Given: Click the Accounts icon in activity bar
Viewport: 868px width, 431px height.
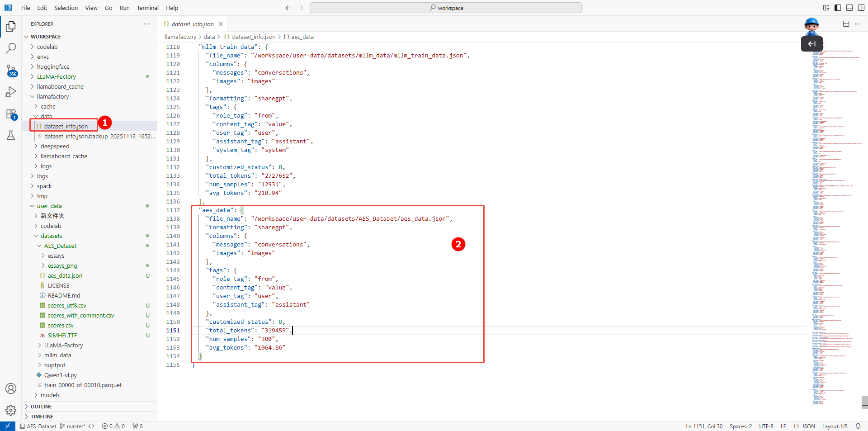Looking at the screenshot, I should coord(11,388).
